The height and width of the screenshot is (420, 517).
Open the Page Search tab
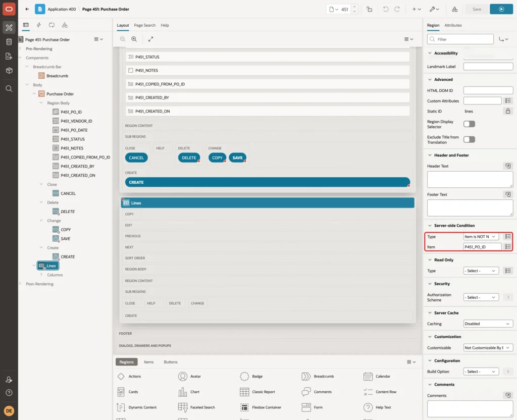[x=144, y=25]
